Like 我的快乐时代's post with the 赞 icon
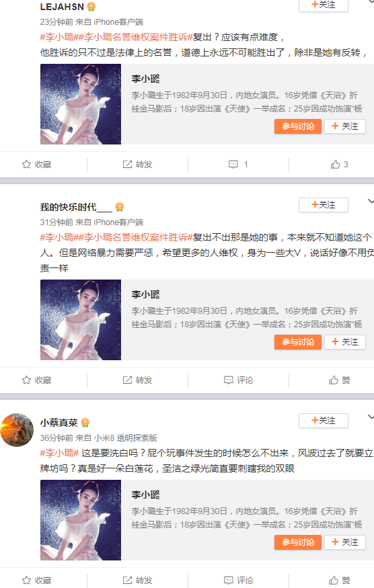This screenshot has height=588, width=374. point(334,380)
